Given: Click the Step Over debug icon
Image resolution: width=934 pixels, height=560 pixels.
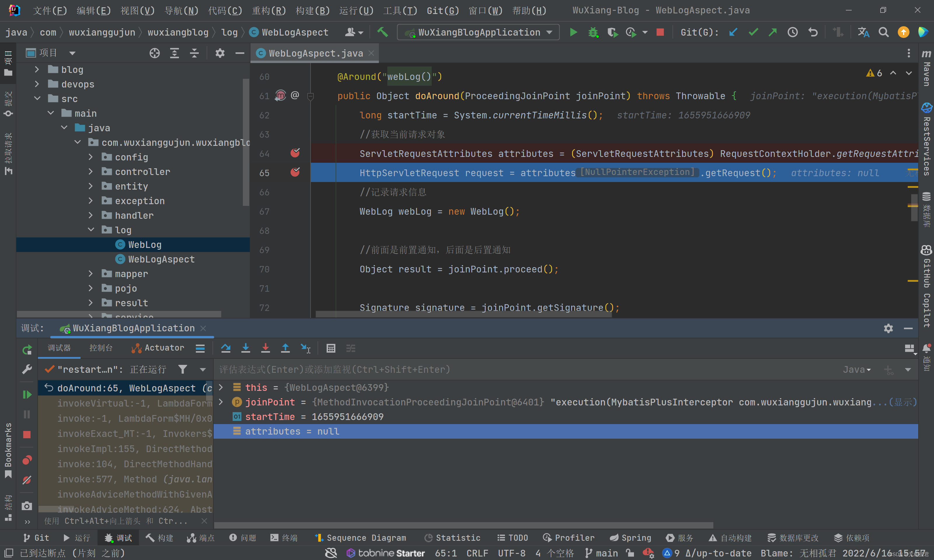Looking at the screenshot, I should coord(226,348).
